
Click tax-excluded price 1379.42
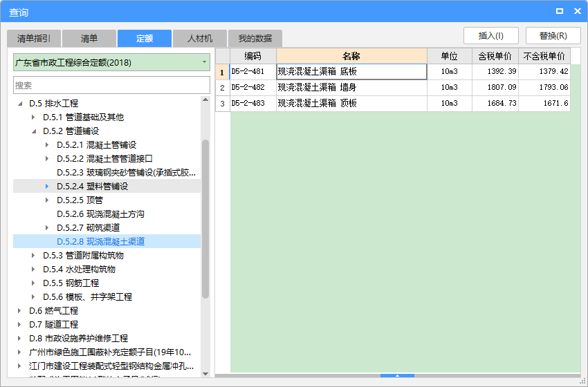pyautogui.click(x=544, y=72)
